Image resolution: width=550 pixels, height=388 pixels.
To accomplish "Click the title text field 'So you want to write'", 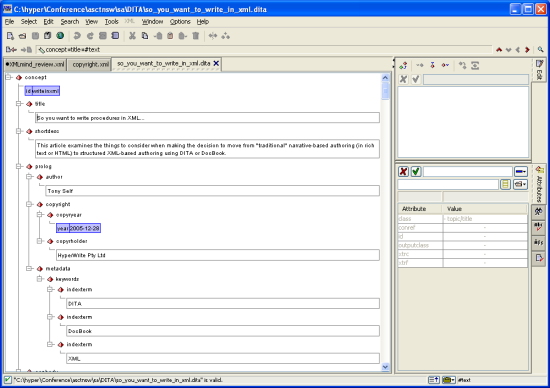I will click(207, 118).
